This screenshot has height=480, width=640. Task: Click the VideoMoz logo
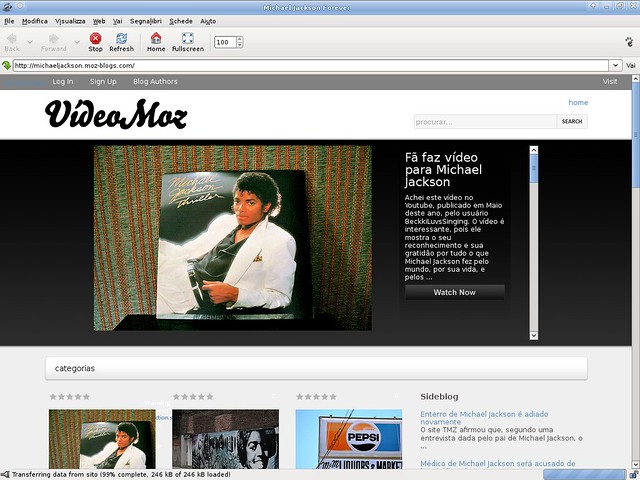(x=116, y=114)
